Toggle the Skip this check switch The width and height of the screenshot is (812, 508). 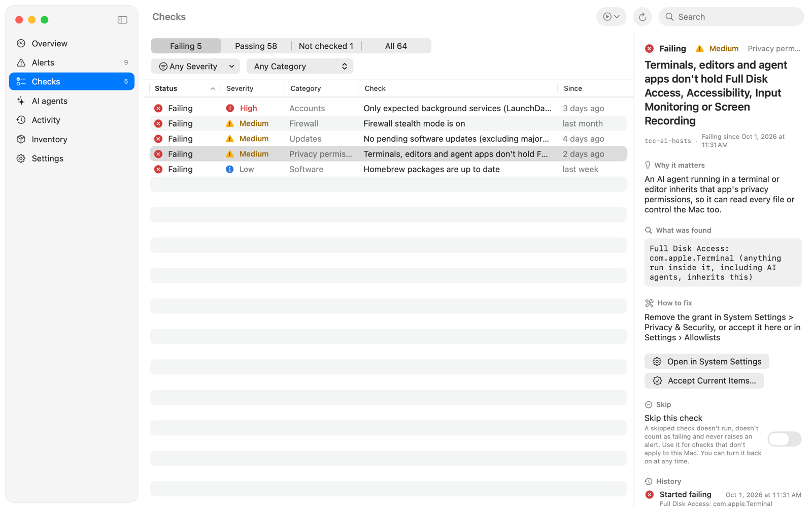(784, 439)
